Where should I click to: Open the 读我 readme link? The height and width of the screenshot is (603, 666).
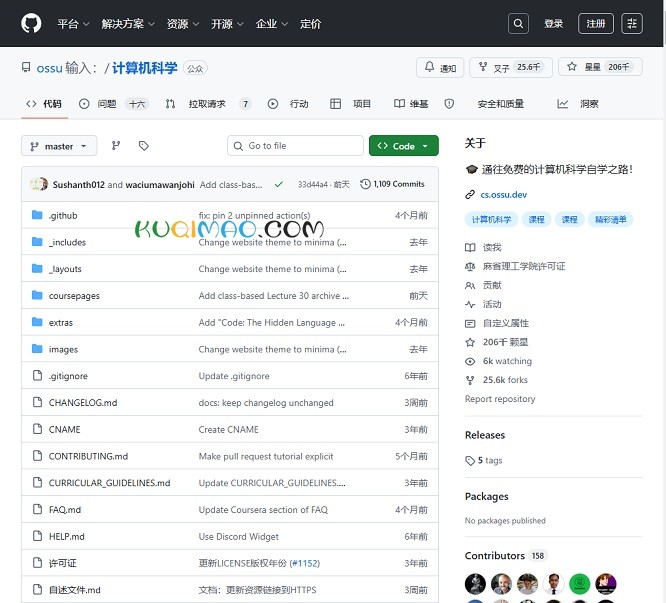[x=492, y=247]
